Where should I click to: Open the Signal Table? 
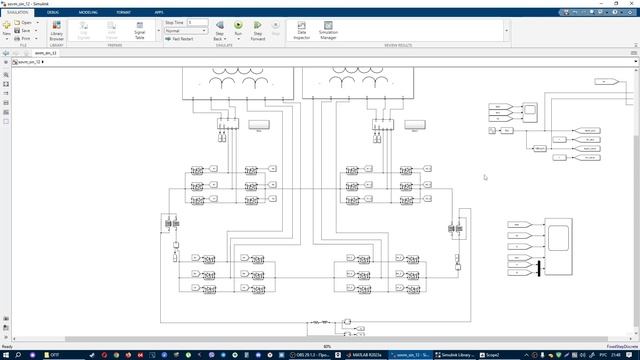click(140, 31)
